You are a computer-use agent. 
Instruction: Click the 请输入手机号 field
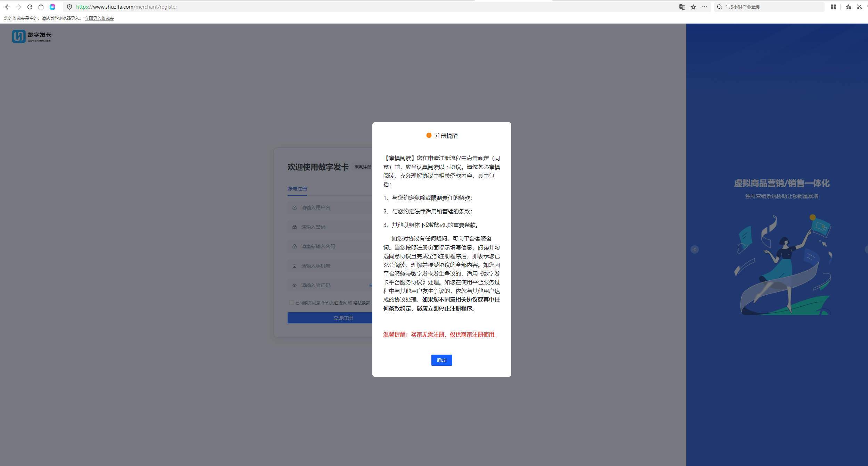(330, 266)
